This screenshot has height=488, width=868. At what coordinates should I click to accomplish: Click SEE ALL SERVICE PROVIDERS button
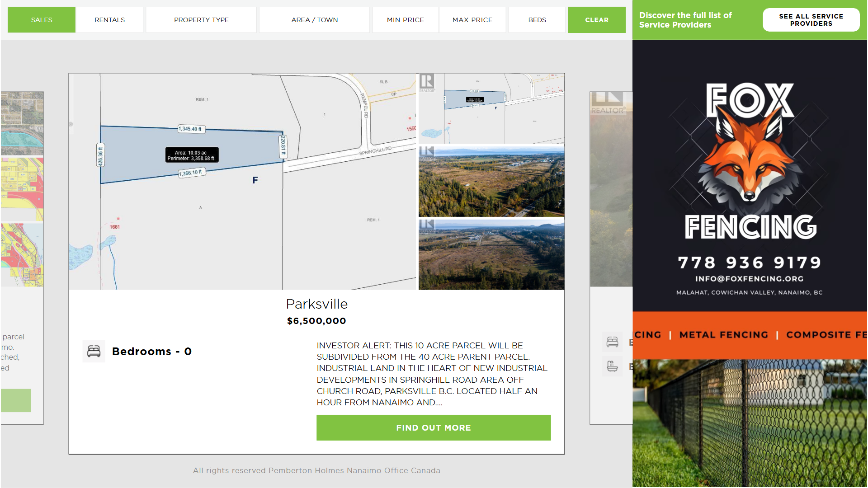click(811, 20)
